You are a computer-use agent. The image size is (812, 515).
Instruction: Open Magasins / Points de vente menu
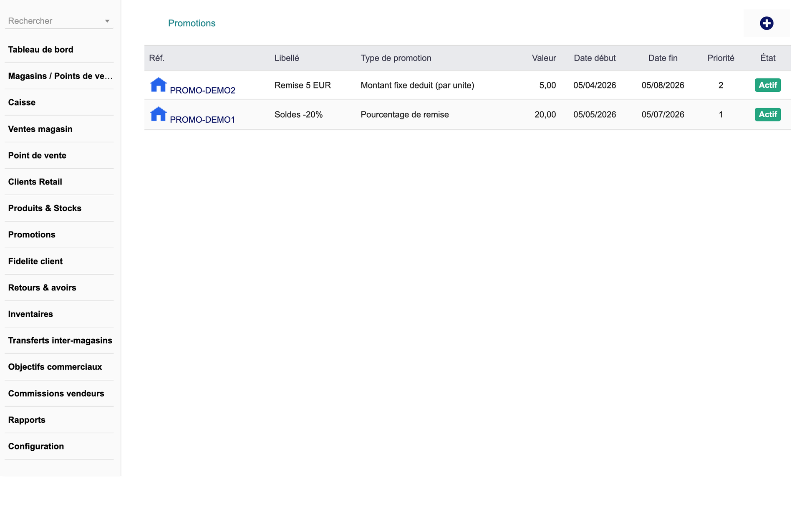(x=60, y=76)
